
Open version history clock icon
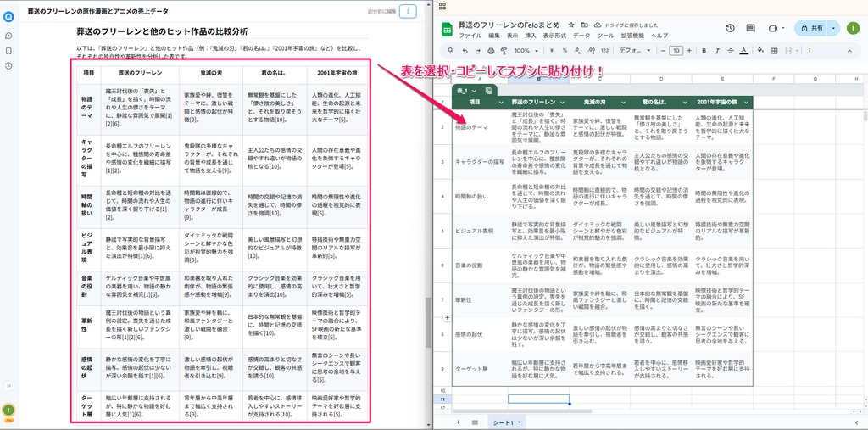click(x=730, y=28)
